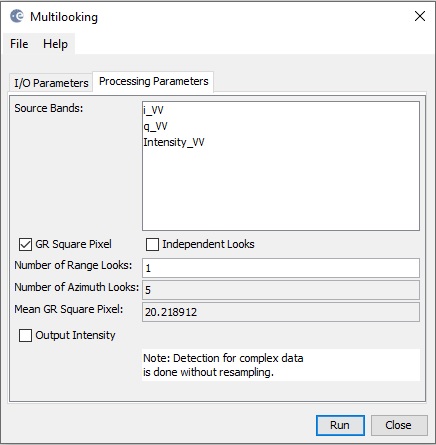Click the Number of Azimuth Looks field
This screenshot has width=436, height=445.
tap(281, 290)
